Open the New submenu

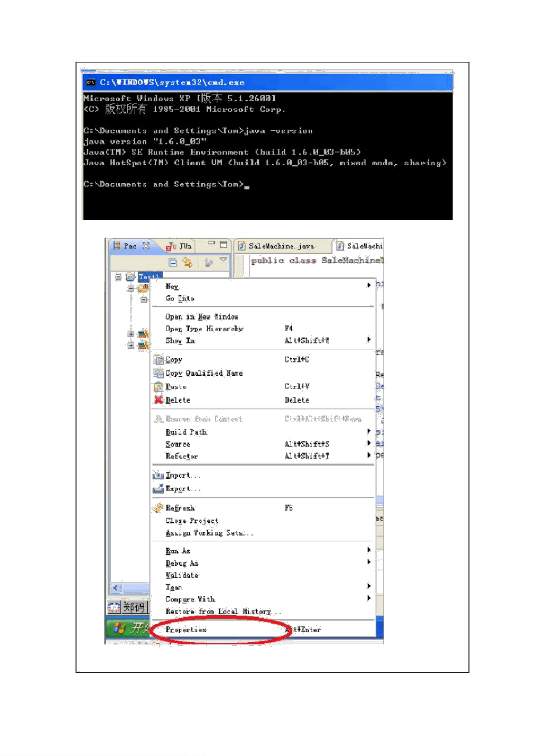(x=263, y=286)
